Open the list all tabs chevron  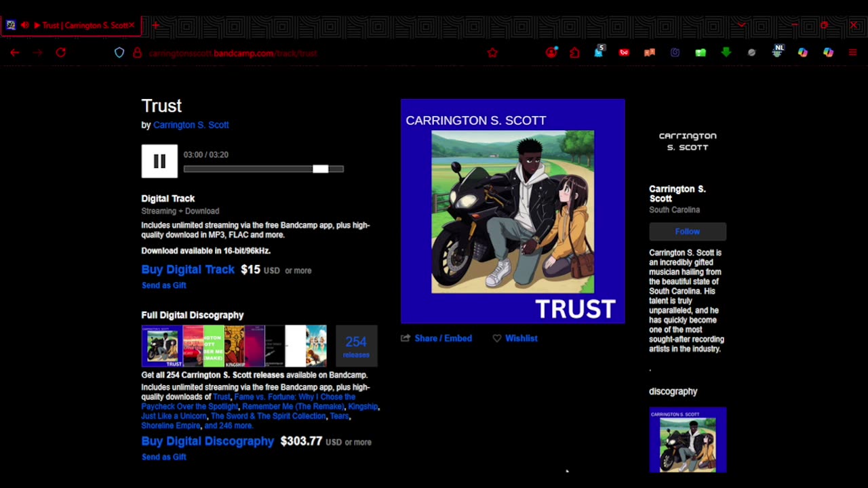coord(741,26)
